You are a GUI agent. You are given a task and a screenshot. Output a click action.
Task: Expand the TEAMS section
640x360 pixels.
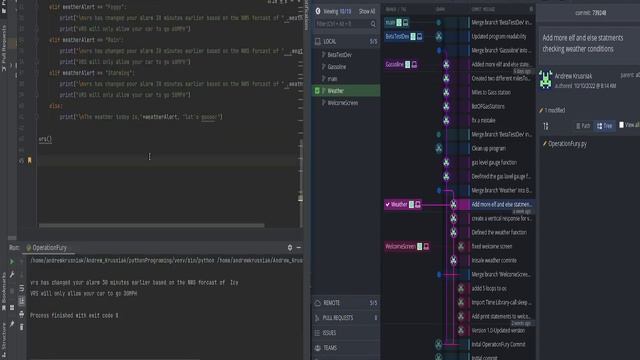tap(346, 348)
